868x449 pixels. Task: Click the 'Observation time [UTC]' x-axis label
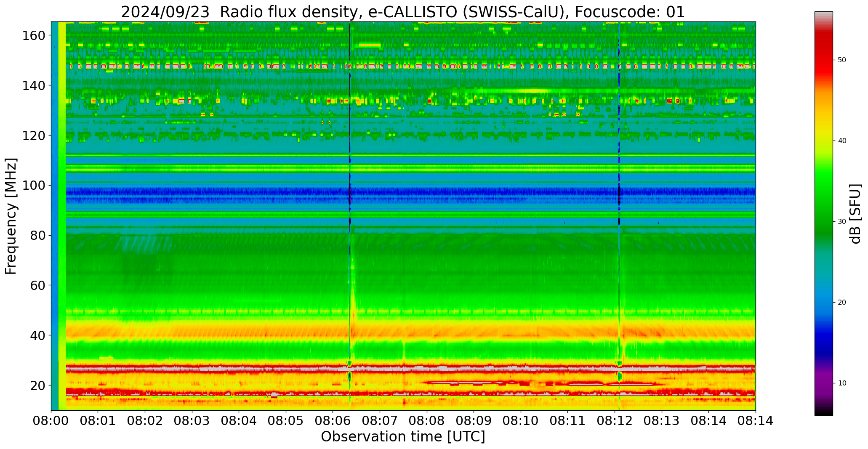click(x=403, y=437)
